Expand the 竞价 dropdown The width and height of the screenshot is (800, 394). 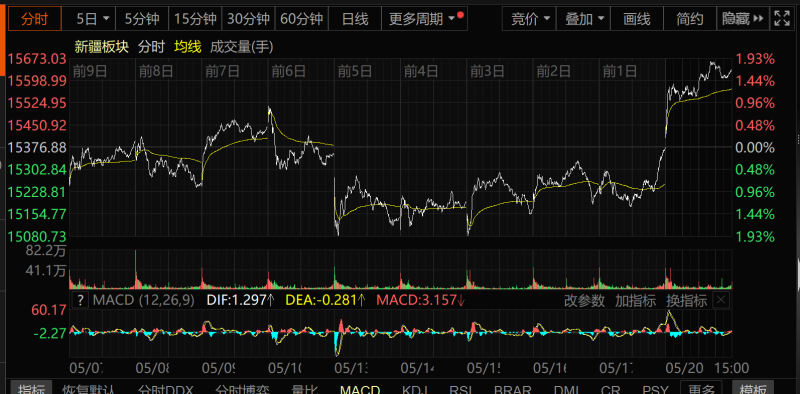[530, 19]
